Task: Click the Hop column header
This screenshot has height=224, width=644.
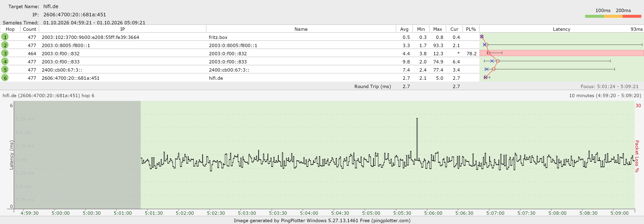Action: click(x=10, y=29)
